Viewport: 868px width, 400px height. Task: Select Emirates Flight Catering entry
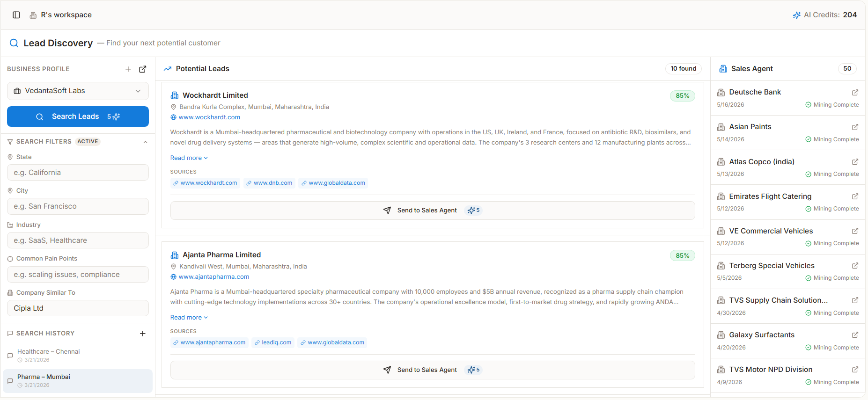point(788,202)
